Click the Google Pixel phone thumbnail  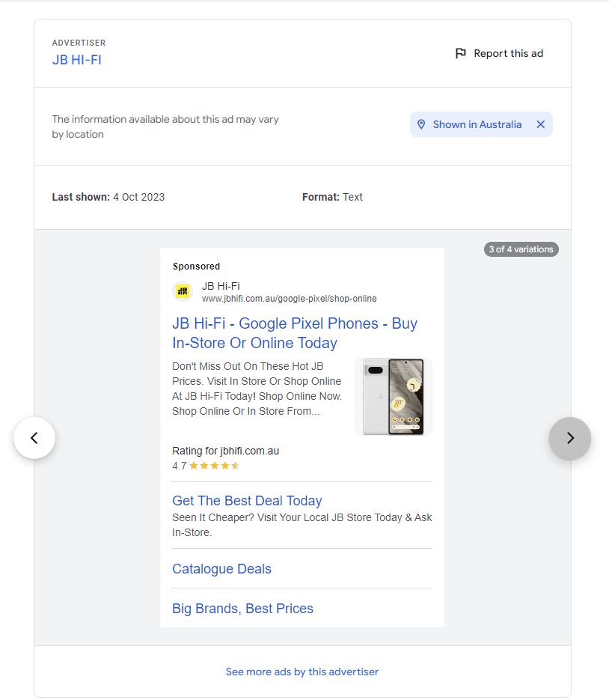[x=393, y=396]
